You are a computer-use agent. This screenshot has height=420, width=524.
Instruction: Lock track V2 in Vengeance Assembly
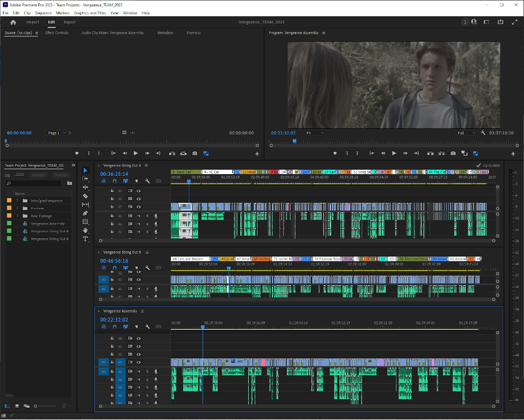click(112, 354)
